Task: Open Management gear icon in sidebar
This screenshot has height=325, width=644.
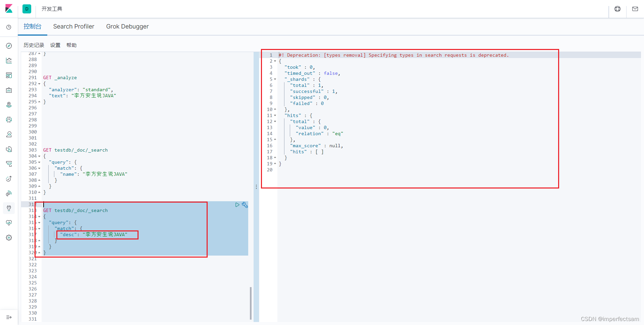Action: (9, 237)
